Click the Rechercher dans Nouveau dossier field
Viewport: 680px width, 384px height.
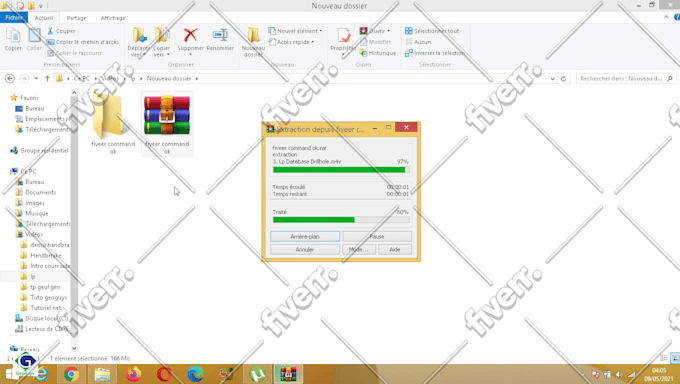(626, 79)
